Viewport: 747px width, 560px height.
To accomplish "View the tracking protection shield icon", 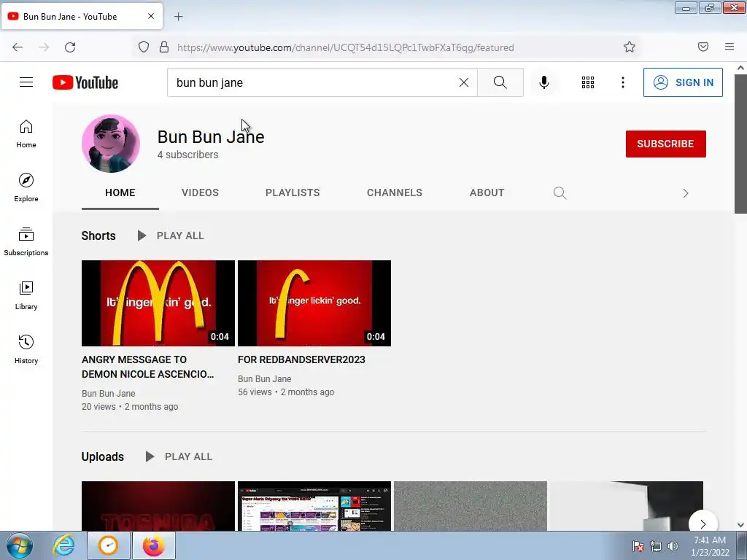I will pos(144,47).
